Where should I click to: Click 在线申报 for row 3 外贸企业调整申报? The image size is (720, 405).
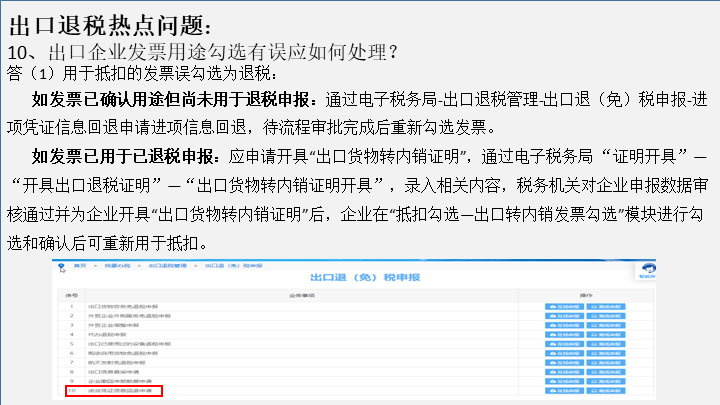point(564,325)
